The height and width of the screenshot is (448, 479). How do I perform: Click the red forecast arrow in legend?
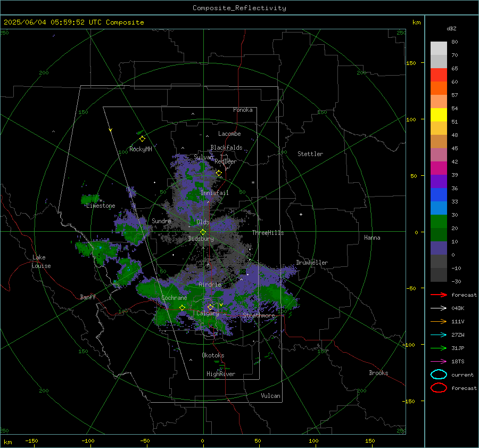tap(439, 295)
